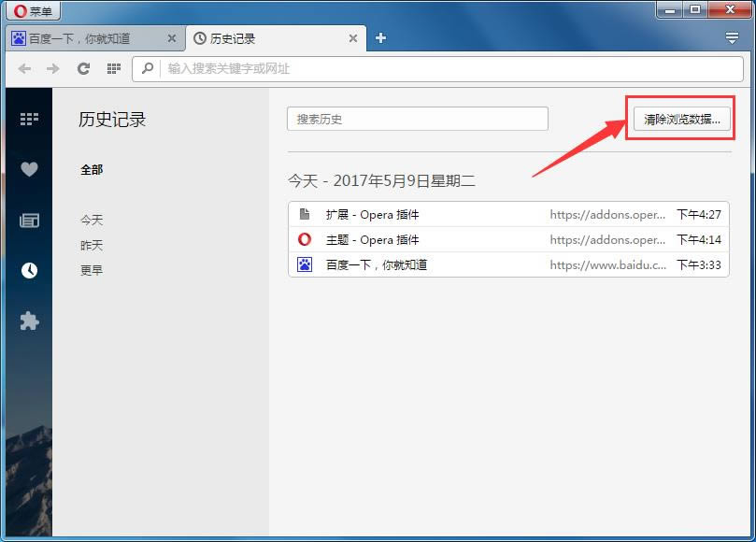Open the News icon in sidebar

coord(29,221)
